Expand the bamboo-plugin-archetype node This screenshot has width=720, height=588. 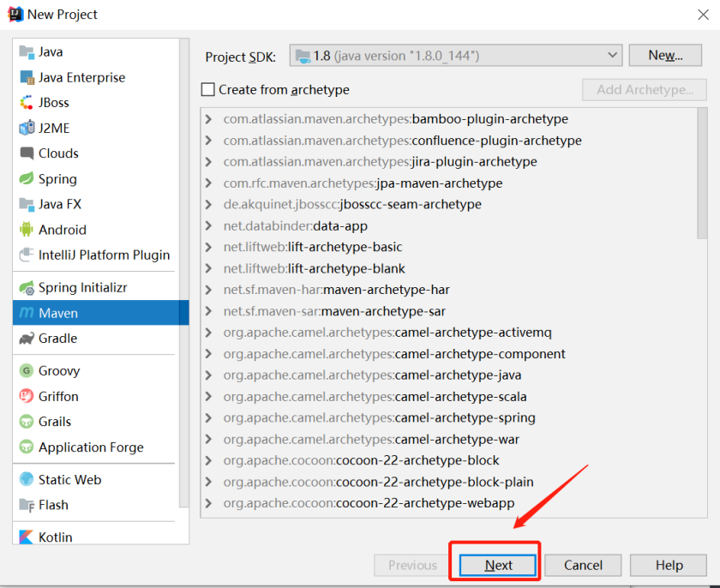(208, 119)
